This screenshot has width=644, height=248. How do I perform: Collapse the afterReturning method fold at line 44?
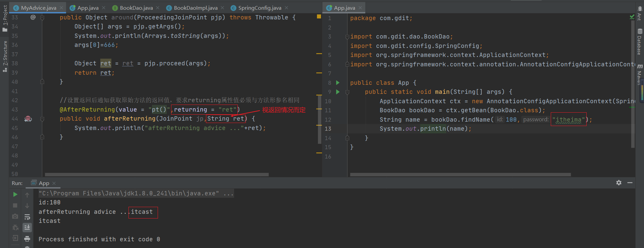click(42, 119)
